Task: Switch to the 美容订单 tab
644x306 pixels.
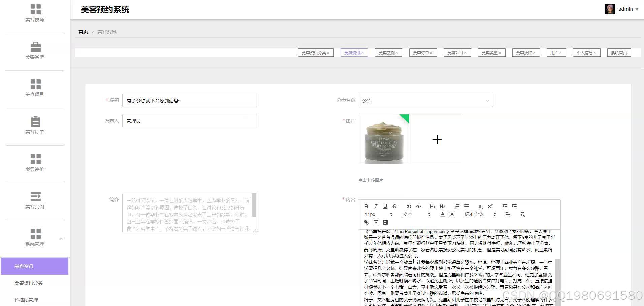Action: click(421, 53)
